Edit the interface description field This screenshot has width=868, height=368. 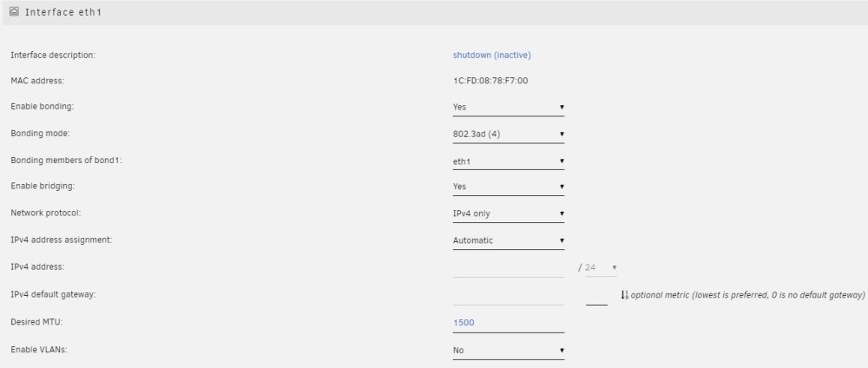[492, 56]
